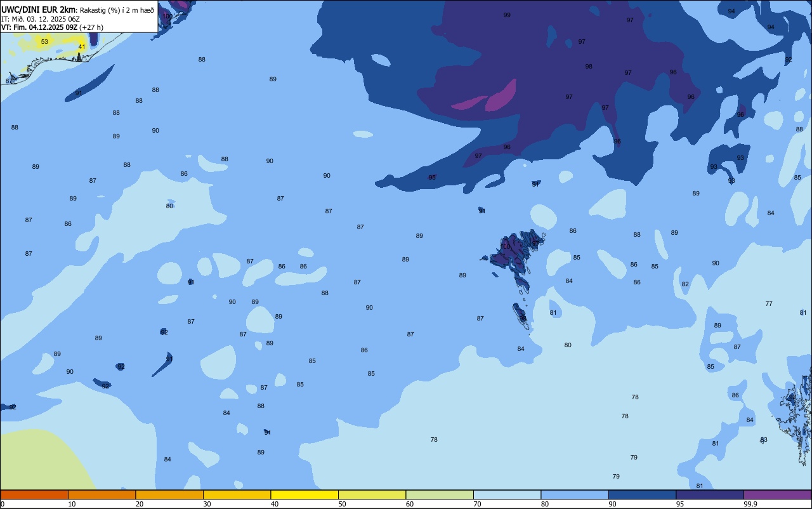This screenshot has height=509, width=812.
Task: Pick the 40–50 bright yellow legend swatch
Action: coord(304,494)
